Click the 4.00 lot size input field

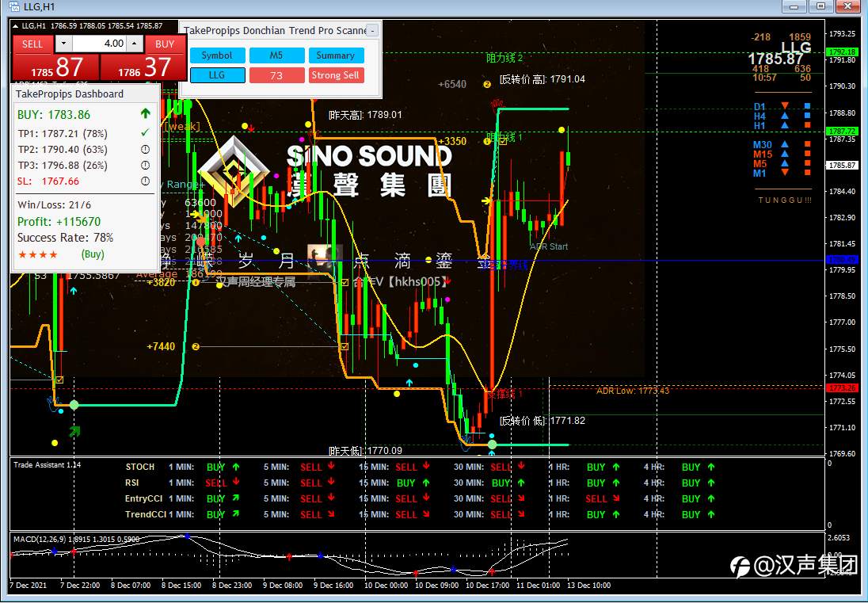pos(100,44)
